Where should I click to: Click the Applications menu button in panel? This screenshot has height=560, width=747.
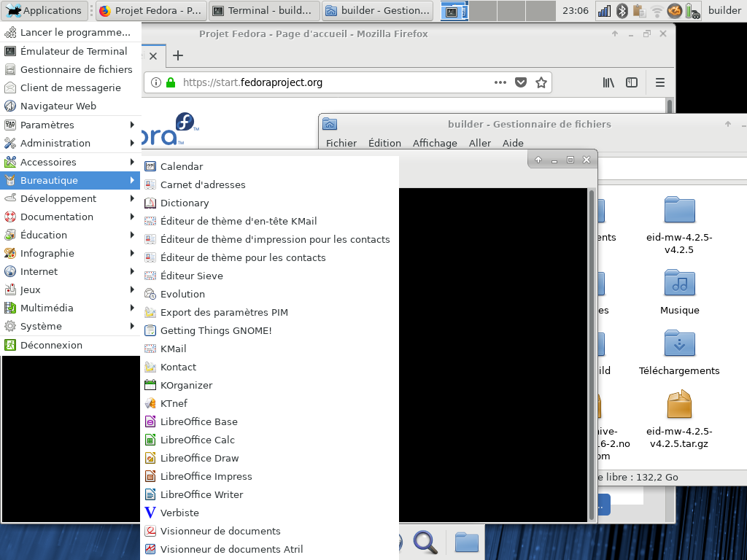pyautogui.click(x=44, y=10)
